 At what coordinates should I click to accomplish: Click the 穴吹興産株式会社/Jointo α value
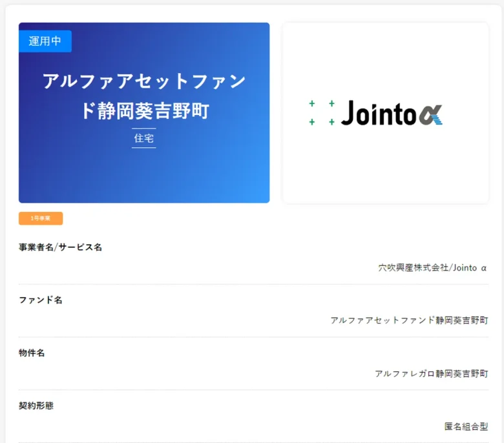[x=432, y=267]
